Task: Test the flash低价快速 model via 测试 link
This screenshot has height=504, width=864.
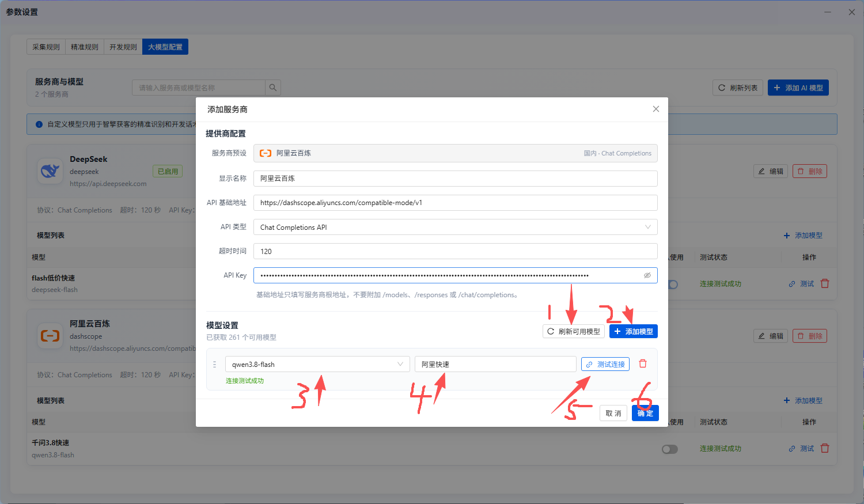Action: click(x=801, y=283)
